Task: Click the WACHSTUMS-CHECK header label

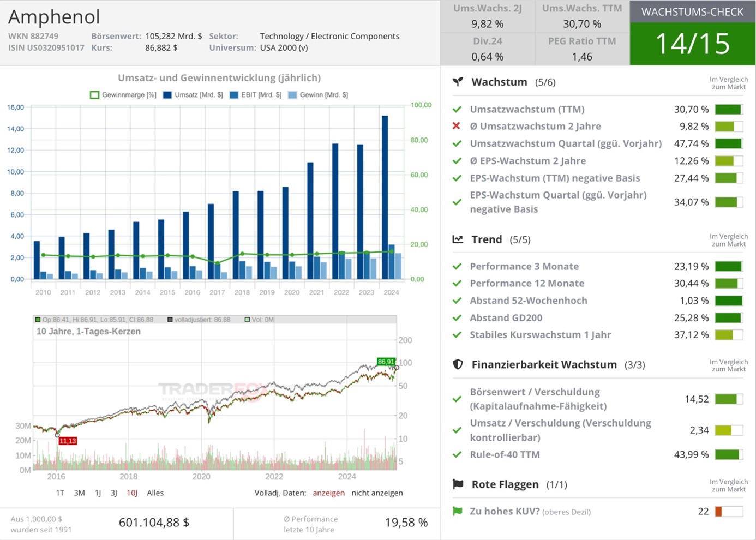Action: tap(693, 11)
